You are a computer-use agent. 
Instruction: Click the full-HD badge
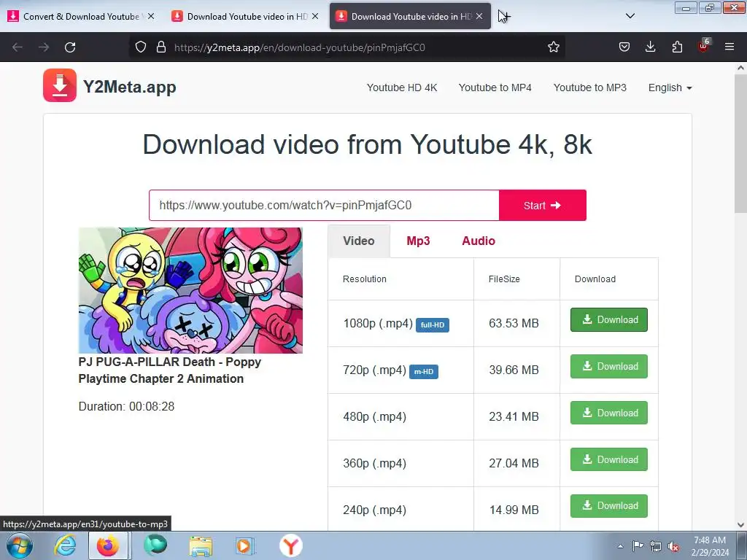point(432,324)
